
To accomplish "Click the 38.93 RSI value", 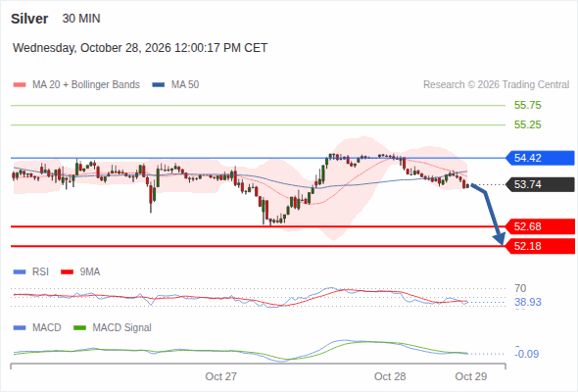I will (527, 302).
